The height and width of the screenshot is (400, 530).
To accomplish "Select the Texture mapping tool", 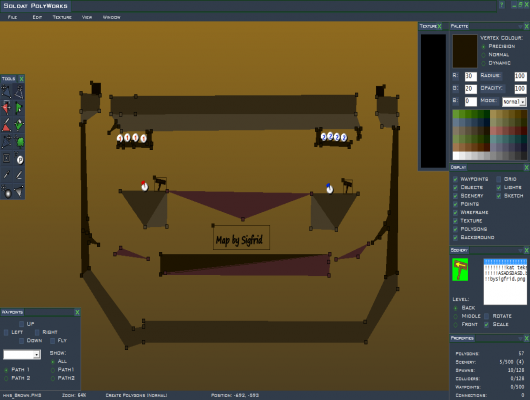I will [x=6, y=142].
